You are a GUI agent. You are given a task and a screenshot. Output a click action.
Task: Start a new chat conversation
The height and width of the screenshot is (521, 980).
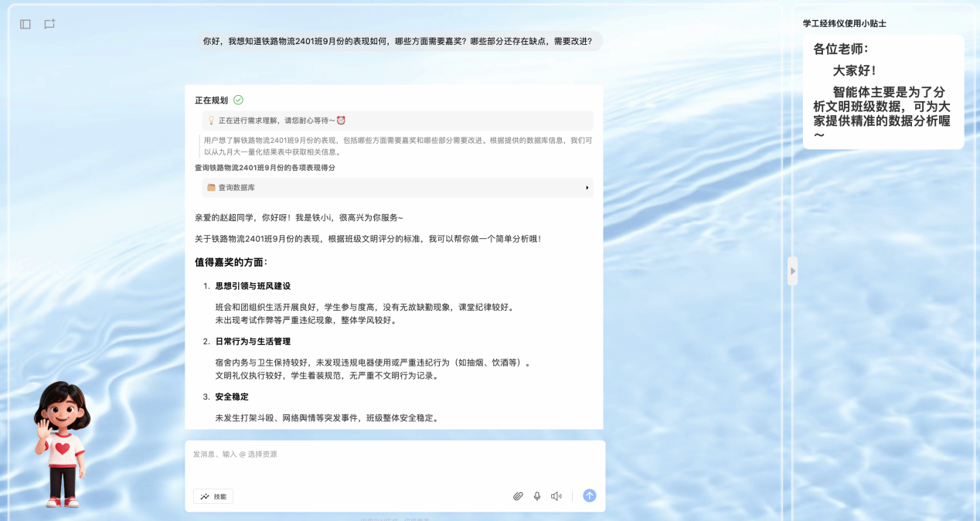(49, 25)
